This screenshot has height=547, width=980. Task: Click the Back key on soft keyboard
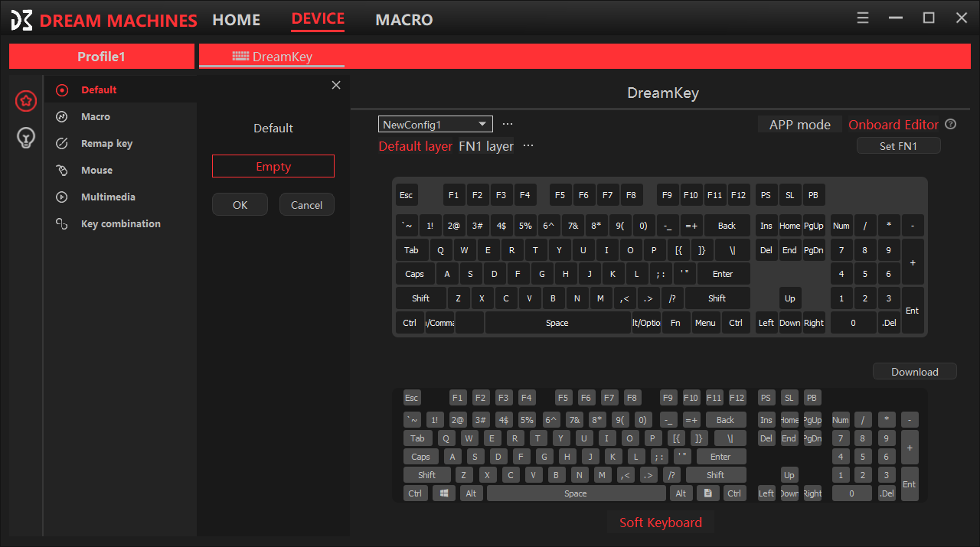725,420
